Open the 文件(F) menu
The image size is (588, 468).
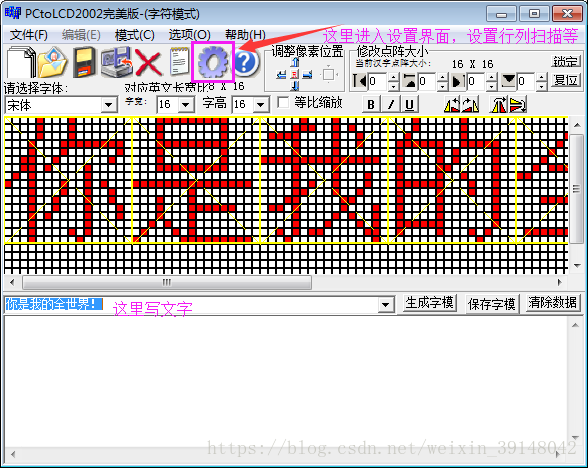tap(28, 35)
